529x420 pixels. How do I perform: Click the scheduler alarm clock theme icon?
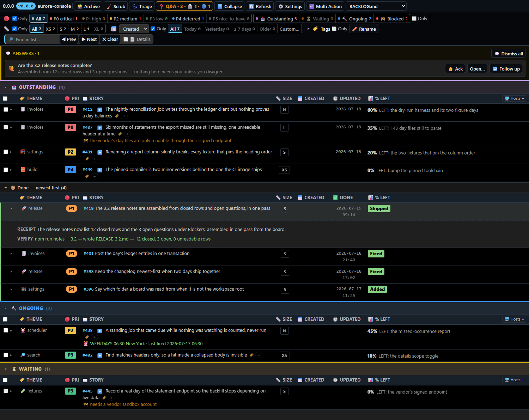click(x=23, y=330)
